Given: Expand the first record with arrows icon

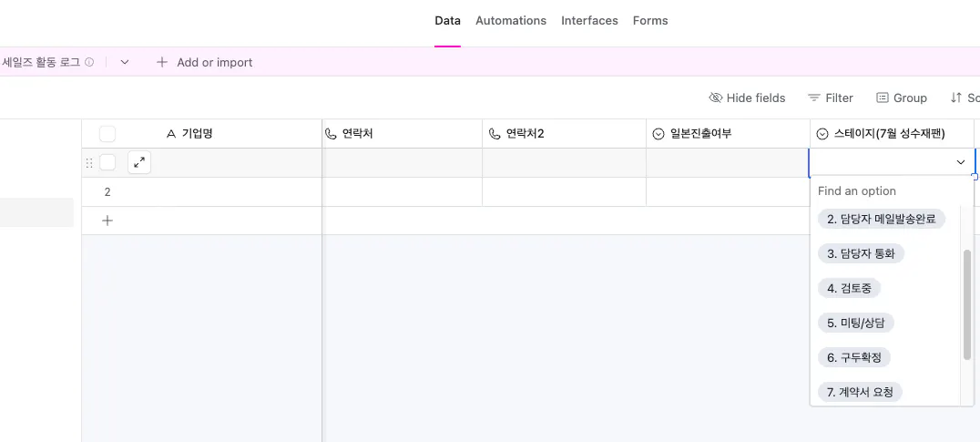Looking at the screenshot, I should pos(139,163).
